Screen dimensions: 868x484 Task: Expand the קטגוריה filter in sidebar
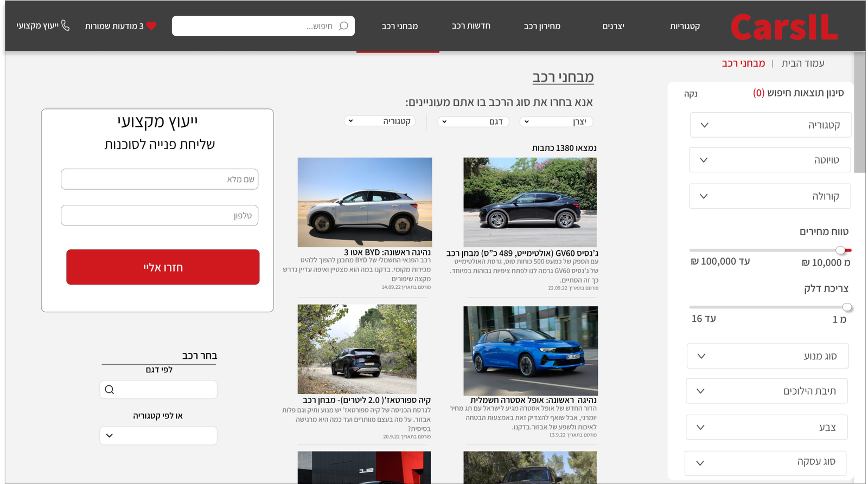click(x=770, y=125)
